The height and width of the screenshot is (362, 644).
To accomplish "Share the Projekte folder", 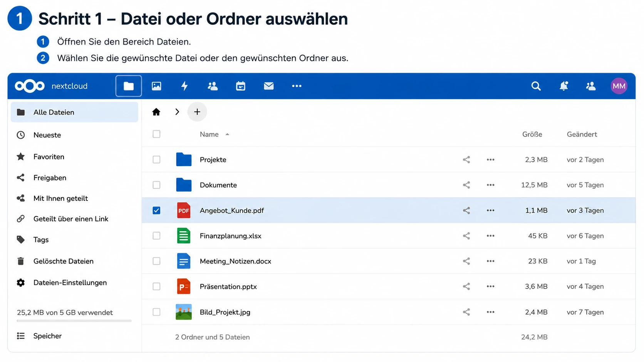I will point(466,160).
